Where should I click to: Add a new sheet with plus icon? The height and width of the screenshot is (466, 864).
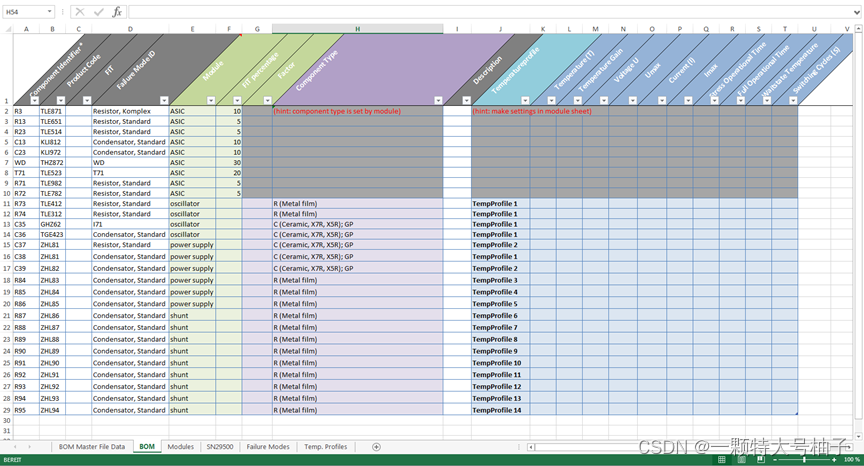(x=376, y=447)
